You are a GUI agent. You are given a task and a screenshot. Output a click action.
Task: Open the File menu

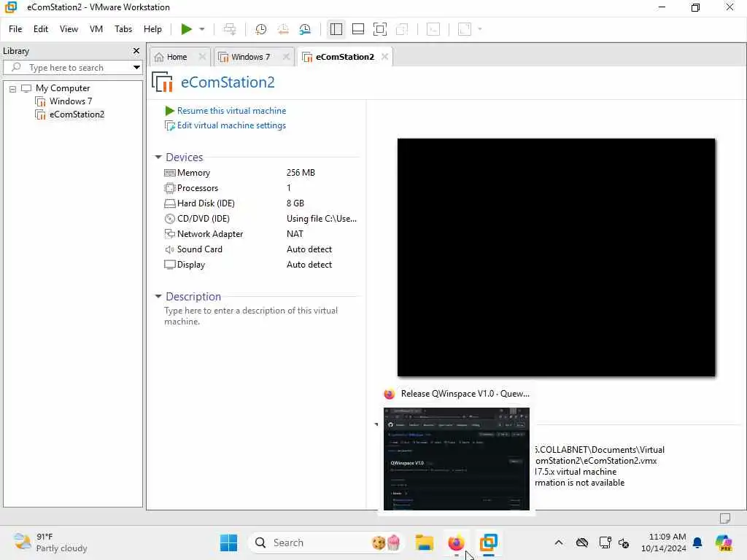[15, 29]
